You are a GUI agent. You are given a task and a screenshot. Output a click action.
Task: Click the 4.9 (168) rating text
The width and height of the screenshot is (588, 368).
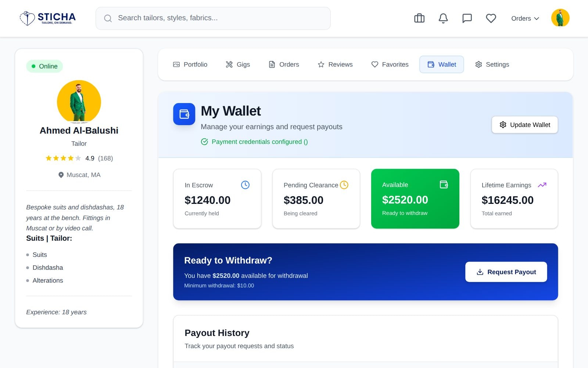click(99, 158)
